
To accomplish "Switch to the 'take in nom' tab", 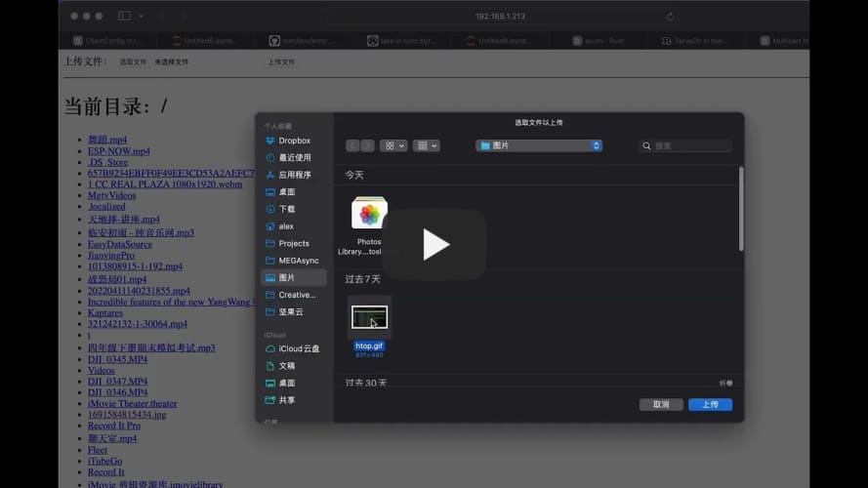I will coord(402,41).
